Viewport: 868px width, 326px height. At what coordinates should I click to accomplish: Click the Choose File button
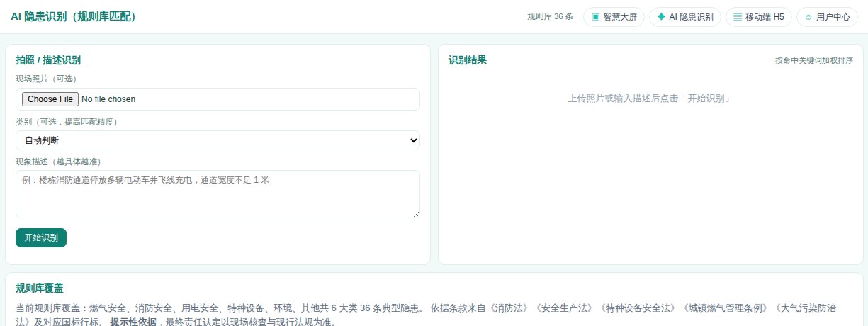pos(50,99)
